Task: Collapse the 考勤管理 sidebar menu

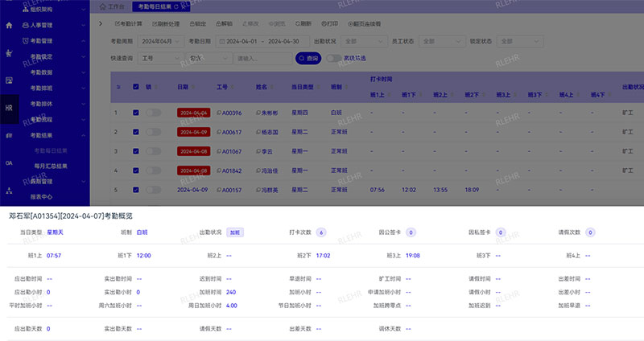Action: pos(54,41)
